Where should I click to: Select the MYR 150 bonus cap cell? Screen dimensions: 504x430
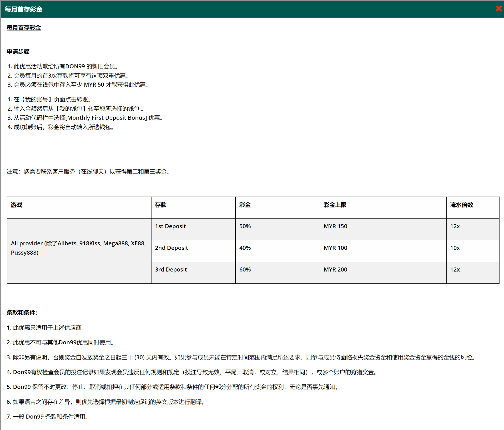click(335, 226)
